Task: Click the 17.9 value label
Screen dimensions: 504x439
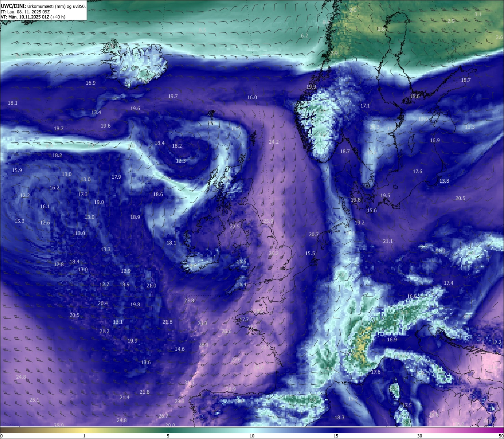Action: tap(116, 177)
